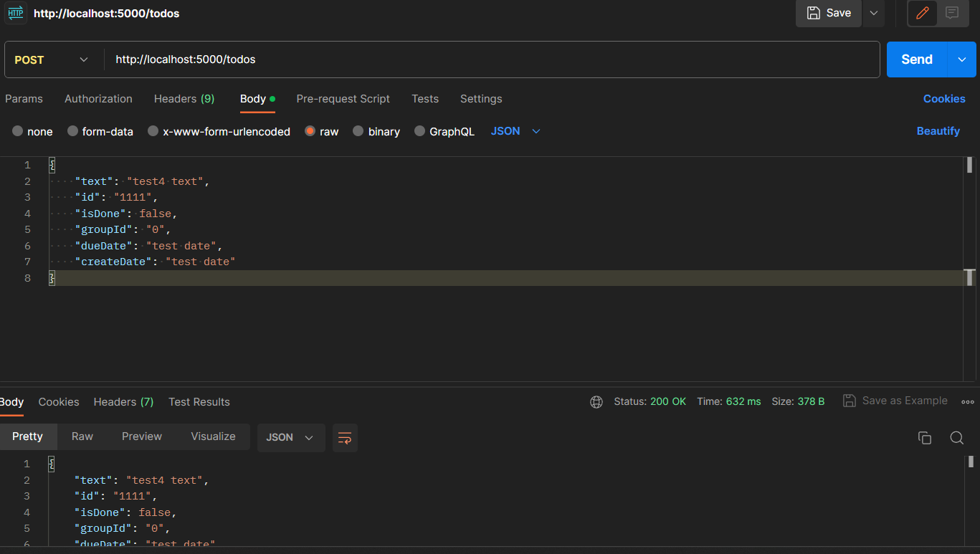Click the Save as Example disk icon
The image size is (980, 554).
[x=850, y=401]
